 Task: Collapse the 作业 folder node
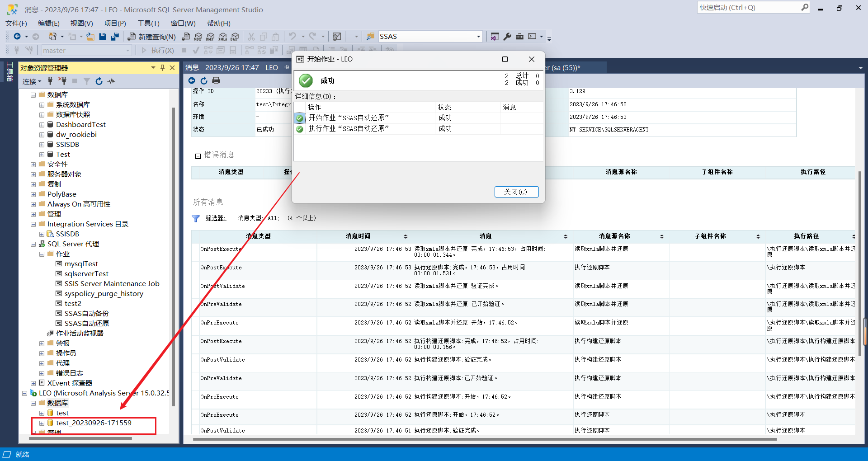click(x=42, y=254)
